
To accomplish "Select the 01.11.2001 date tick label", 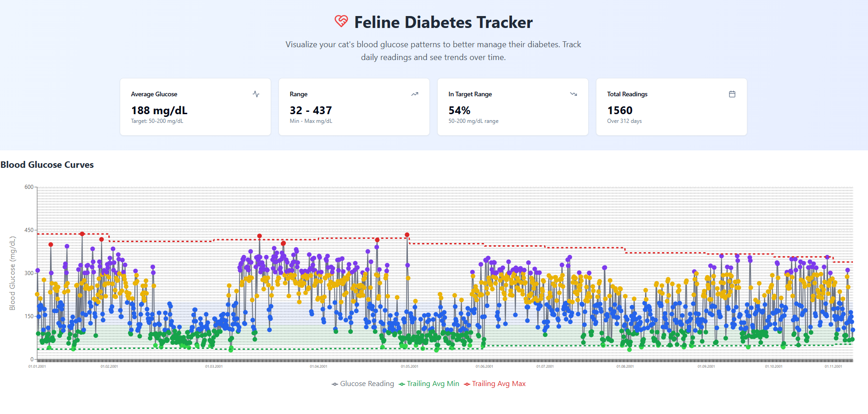I will pos(833,366).
